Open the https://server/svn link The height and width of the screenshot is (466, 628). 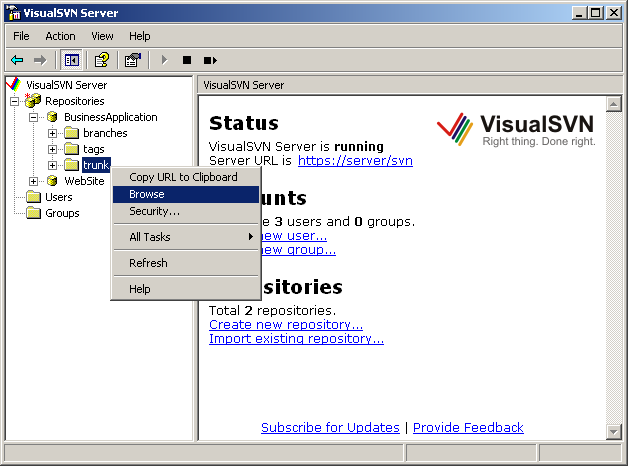click(355, 161)
